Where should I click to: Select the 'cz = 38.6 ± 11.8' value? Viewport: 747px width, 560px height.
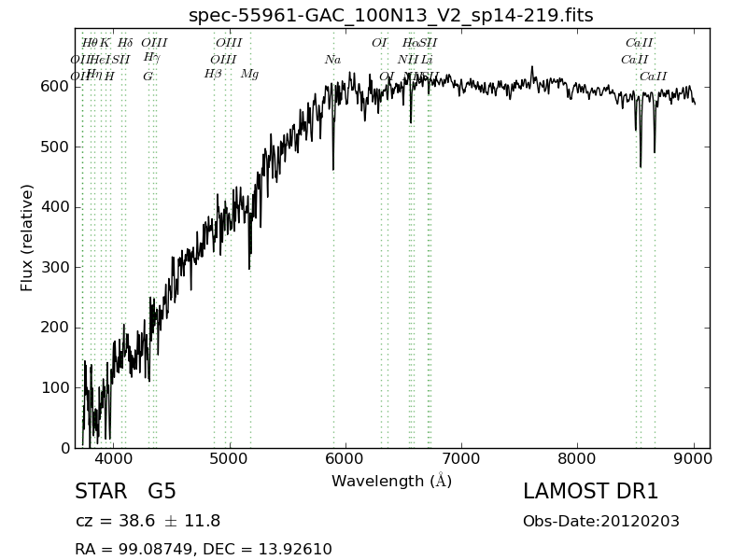tap(148, 521)
